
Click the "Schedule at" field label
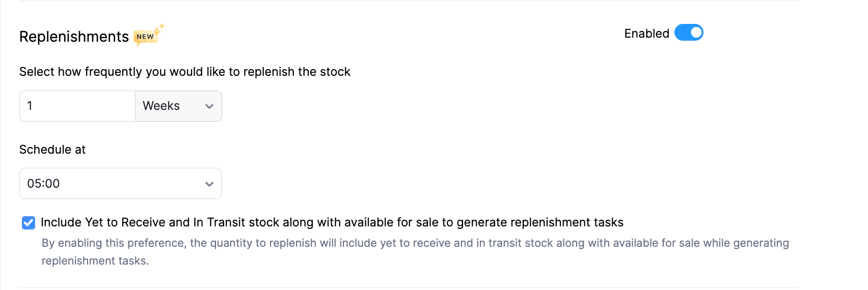[x=52, y=150]
